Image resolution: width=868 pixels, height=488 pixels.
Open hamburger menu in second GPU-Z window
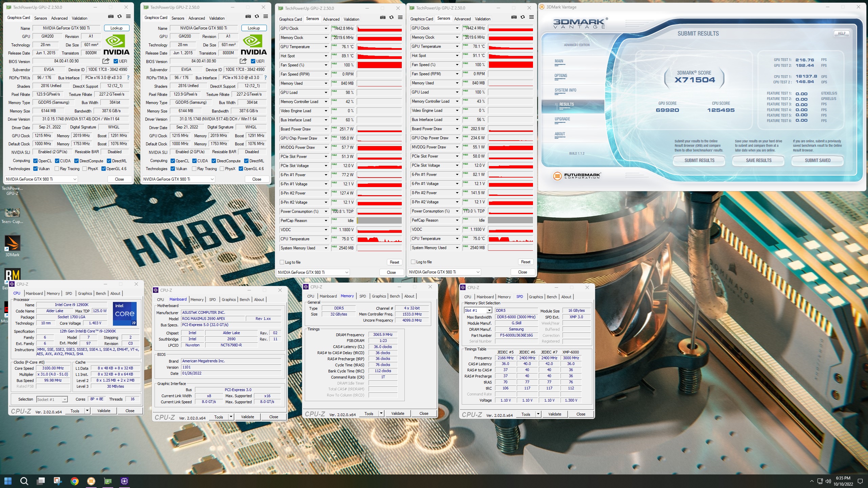tap(265, 17)
